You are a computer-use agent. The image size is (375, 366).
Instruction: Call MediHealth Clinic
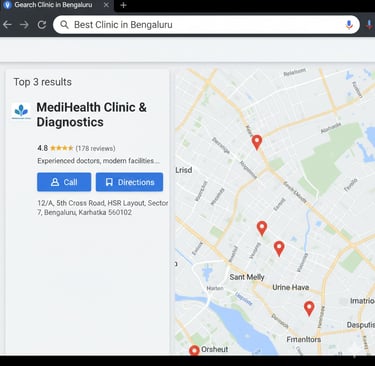(64, 182)
